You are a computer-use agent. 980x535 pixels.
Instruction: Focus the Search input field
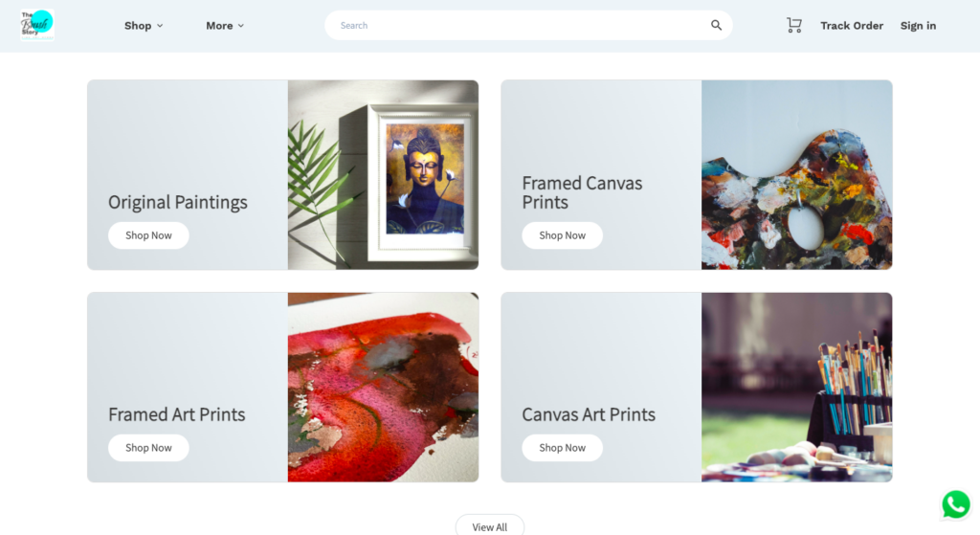tap(522, 25)
